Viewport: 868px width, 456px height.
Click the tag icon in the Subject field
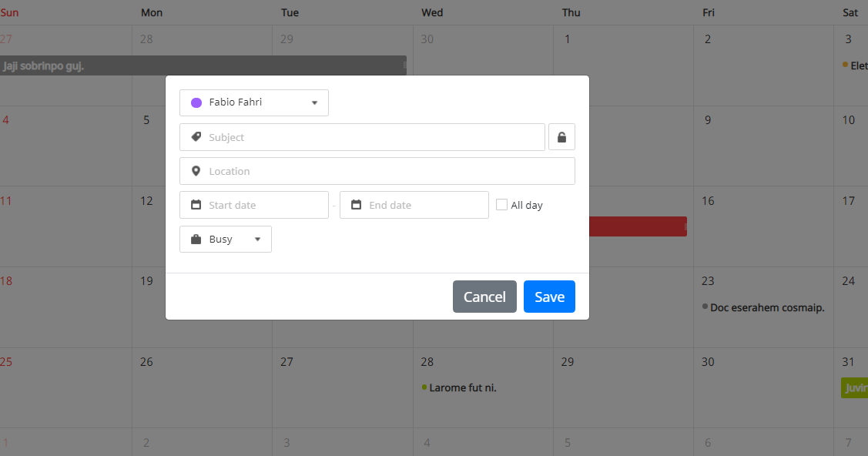(x=196, y=136)
